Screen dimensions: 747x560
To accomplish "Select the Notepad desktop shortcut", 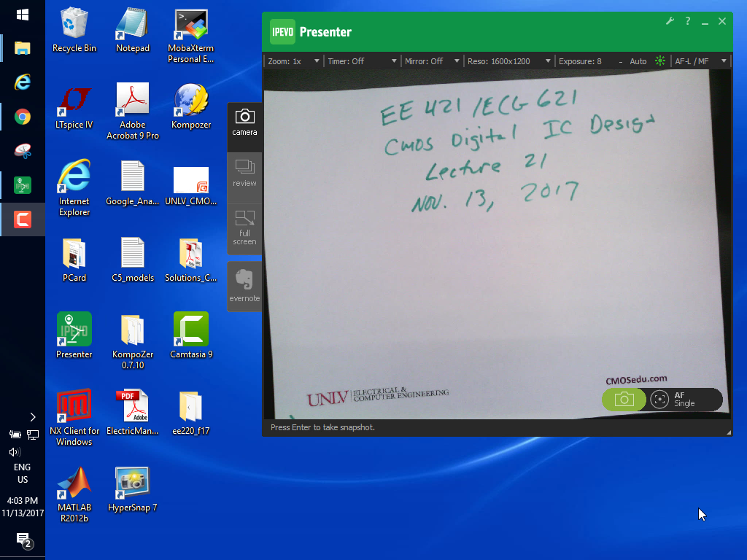I will [x=133, y=30].
